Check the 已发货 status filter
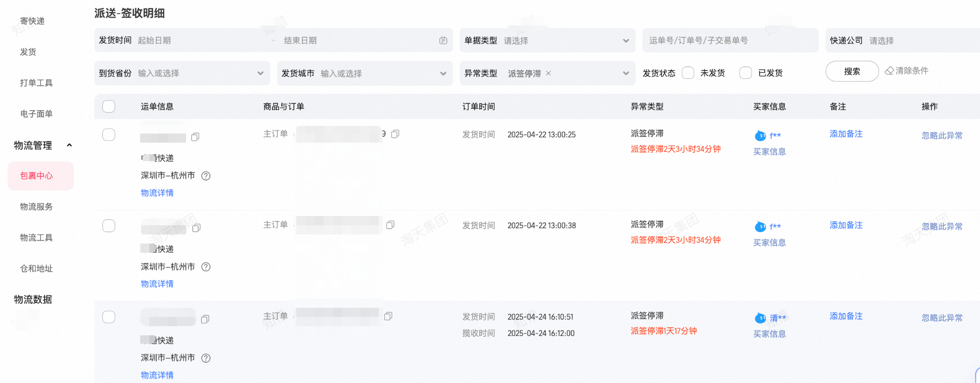The image size is (980, 383). pyautogui.click(x=746, y=73)
